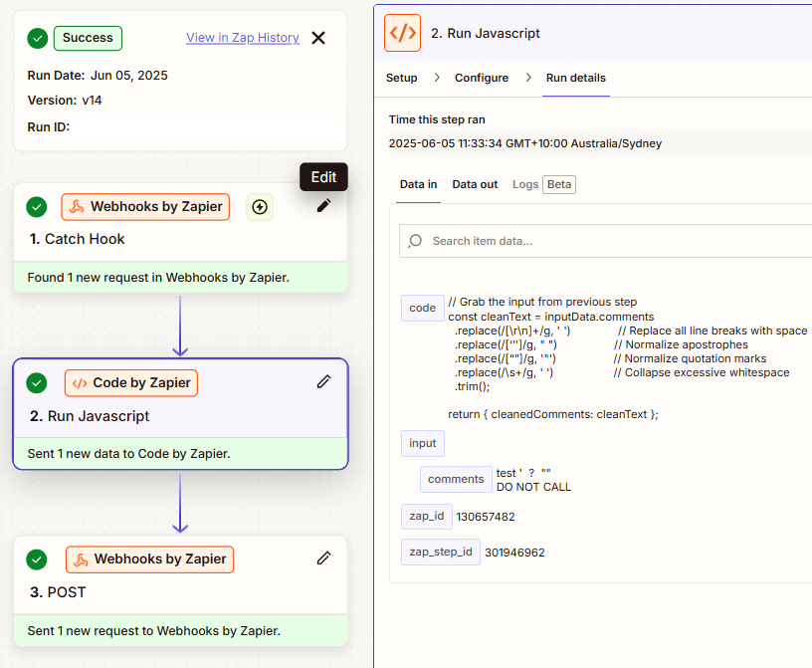Click the green checkmark on Catch Hook step
Viewport: 812px width, 668px height.
pos(36,207)
